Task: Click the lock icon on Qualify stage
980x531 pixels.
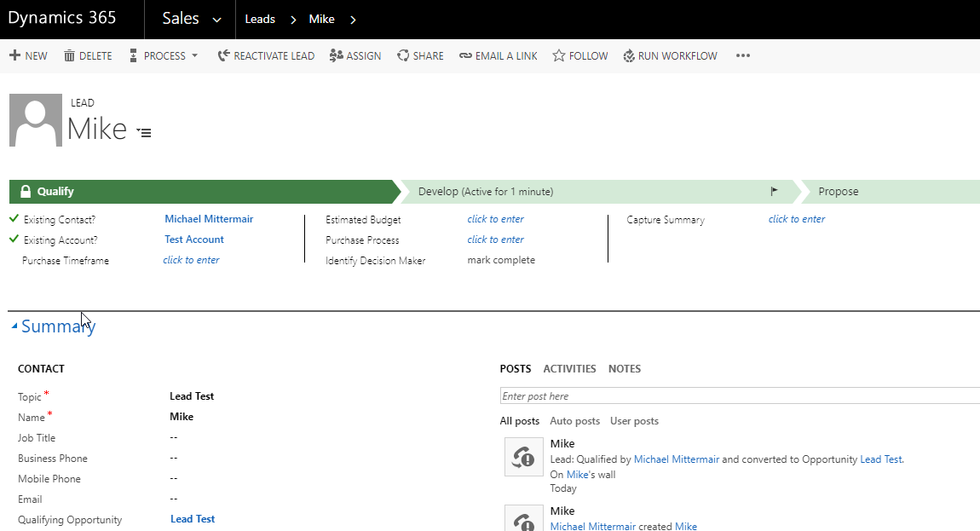Action: click(26, 192)
